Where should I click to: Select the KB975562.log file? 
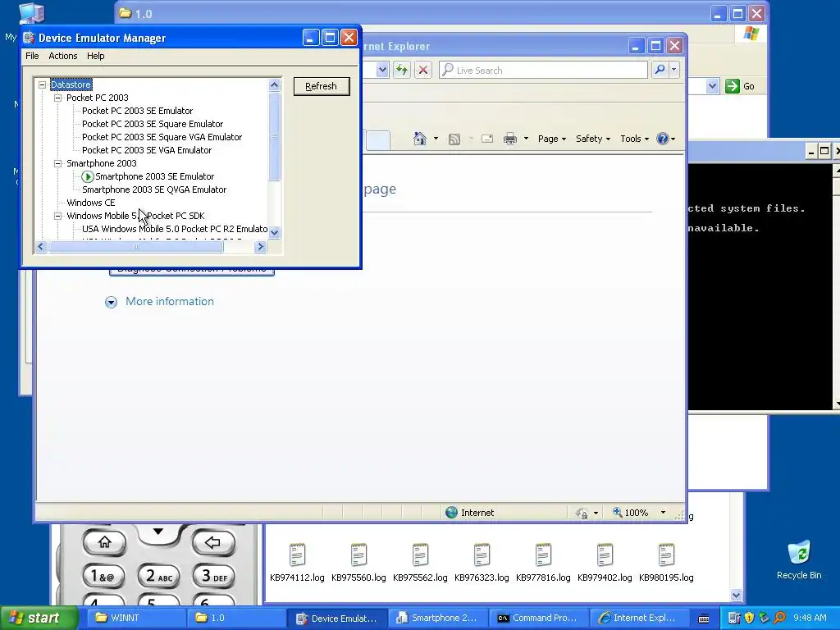tap(420, 563)
